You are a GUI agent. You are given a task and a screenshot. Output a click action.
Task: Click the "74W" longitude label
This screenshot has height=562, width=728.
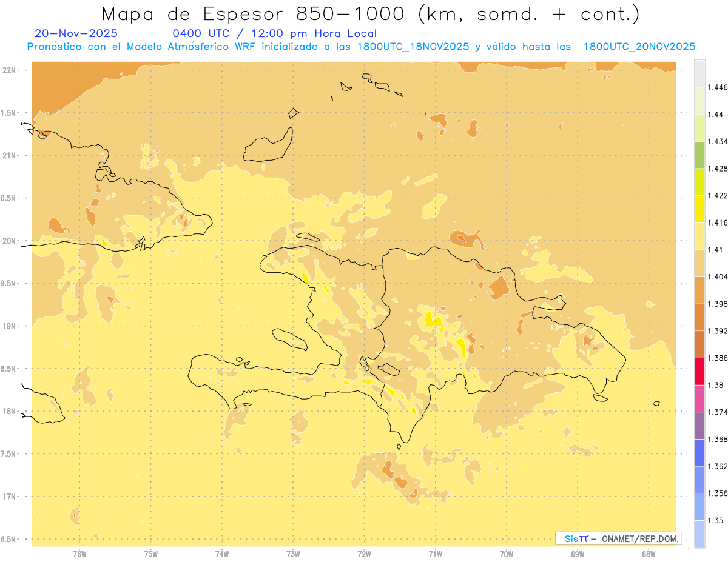222,554
